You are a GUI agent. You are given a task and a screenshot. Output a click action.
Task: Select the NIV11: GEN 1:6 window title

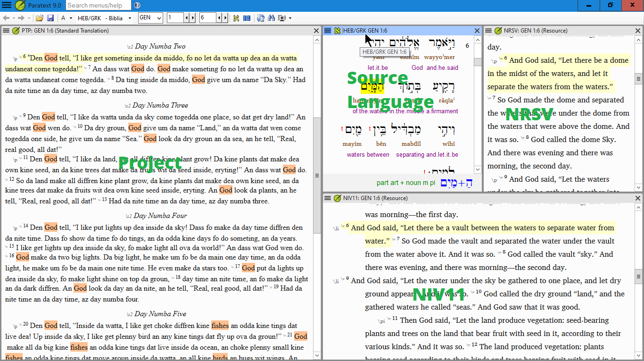pyautogui.click(x=375, y=198)
